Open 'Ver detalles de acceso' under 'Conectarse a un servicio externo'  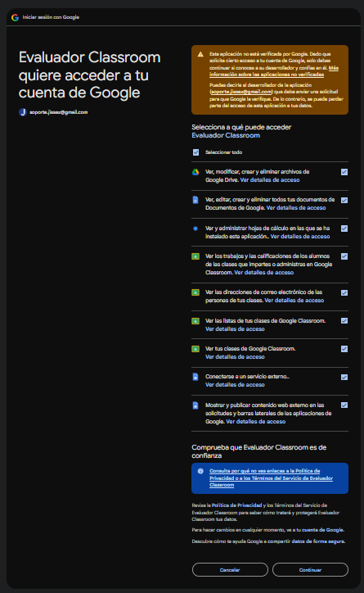[235, 385]
